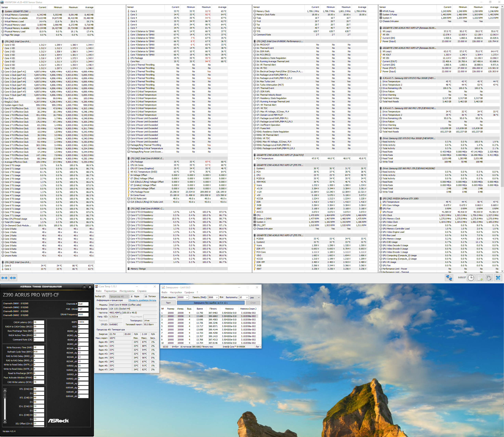This screenshot has width=504, height=437.
Task: Click the left-right expand arrows button in HWiNFO
Action: coord(4,278)
